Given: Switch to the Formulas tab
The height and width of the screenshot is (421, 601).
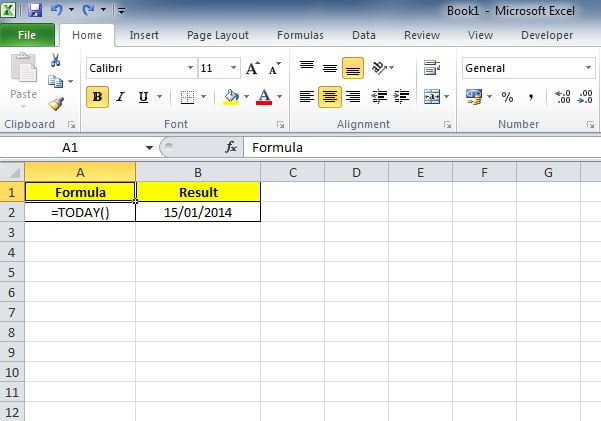Looking at the screenshot, I should [x=300, y=35].
